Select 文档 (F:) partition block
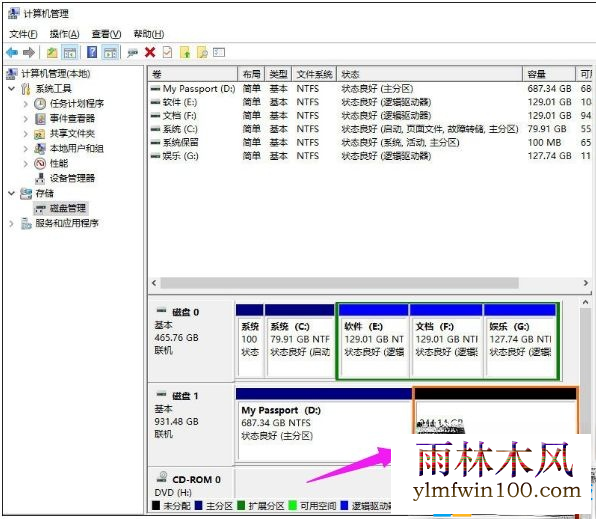This screenshot has height=519, width=596. click(x=446, y=341)
